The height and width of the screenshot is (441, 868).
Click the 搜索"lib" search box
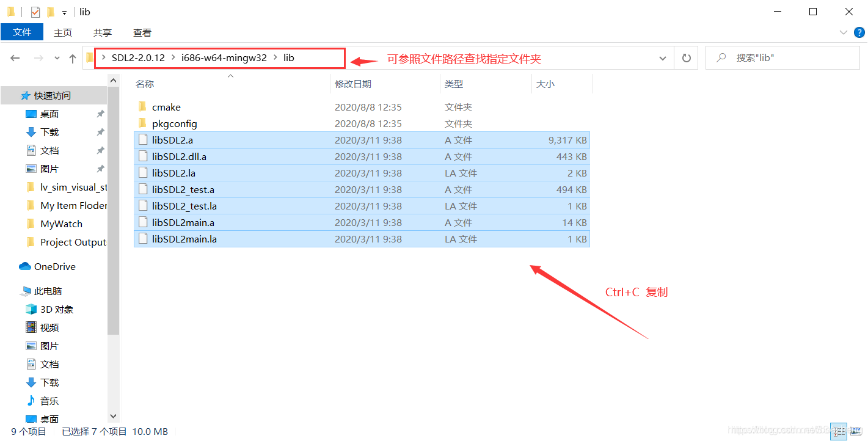tap(782, 58)
